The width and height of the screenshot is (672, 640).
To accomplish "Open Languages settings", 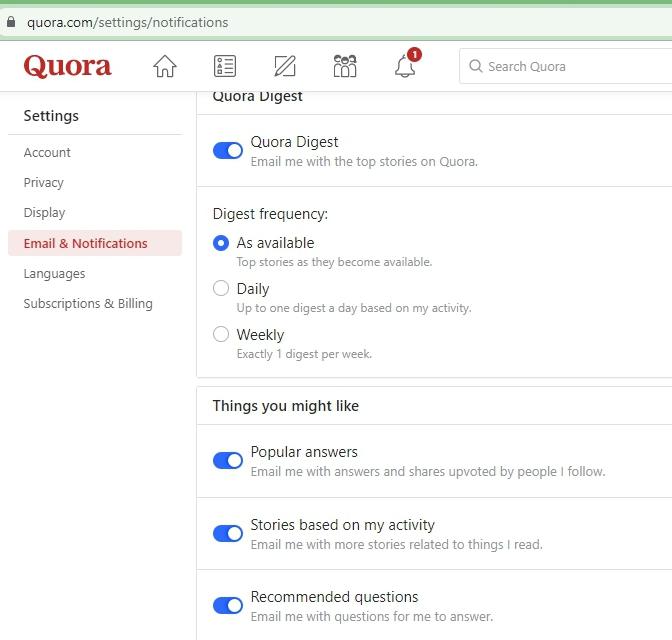I will pos(54,273).
